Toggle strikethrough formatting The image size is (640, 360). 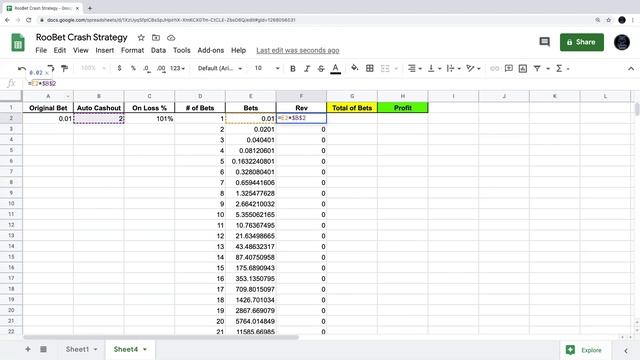321,69
